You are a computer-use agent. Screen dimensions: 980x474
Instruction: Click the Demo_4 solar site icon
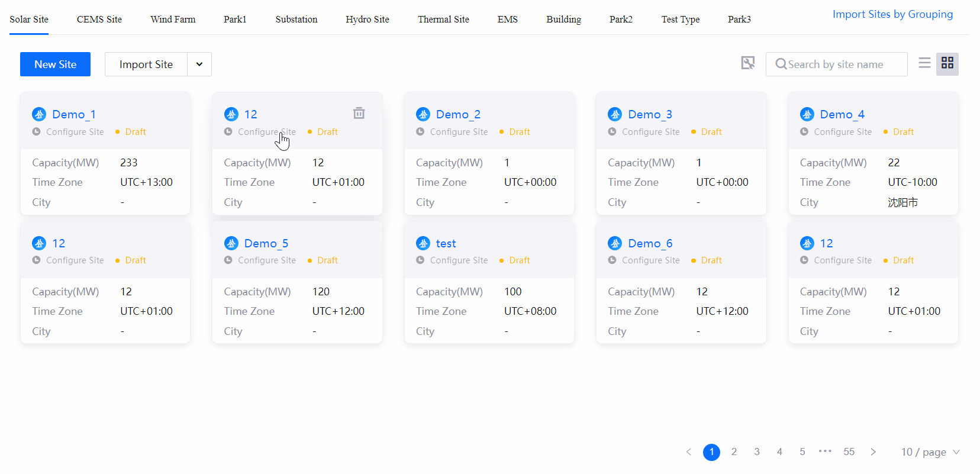[807, 114]
